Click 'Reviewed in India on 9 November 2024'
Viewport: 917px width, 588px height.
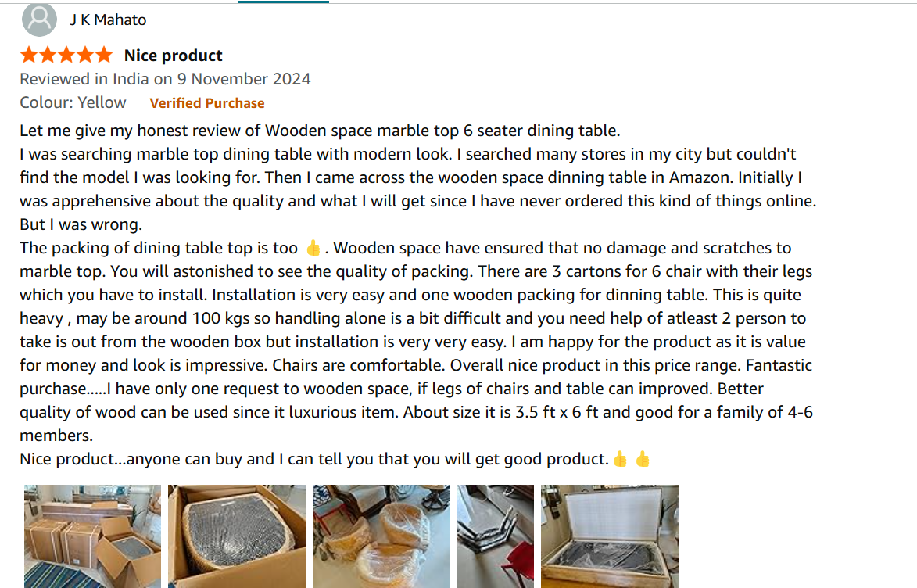[165, 79]
